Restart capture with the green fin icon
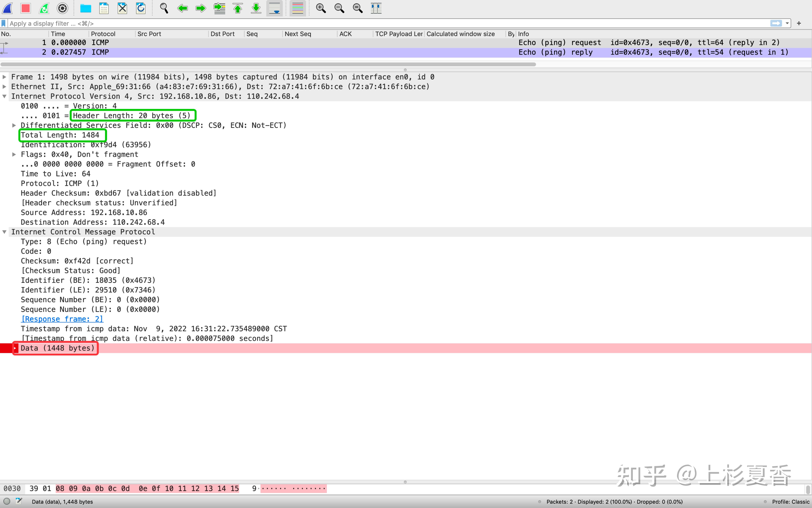Viewport: 812px width, 508px height. coord(44,8)
